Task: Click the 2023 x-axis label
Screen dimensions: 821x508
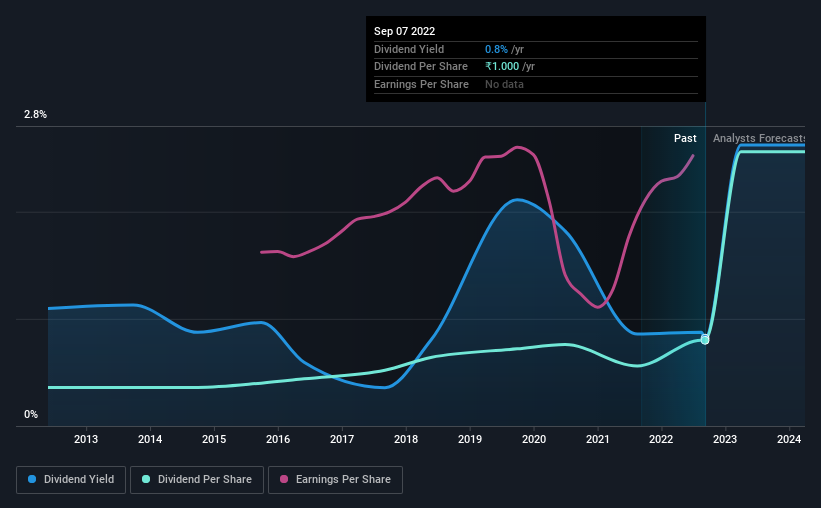Action: (x=725, y=439)
